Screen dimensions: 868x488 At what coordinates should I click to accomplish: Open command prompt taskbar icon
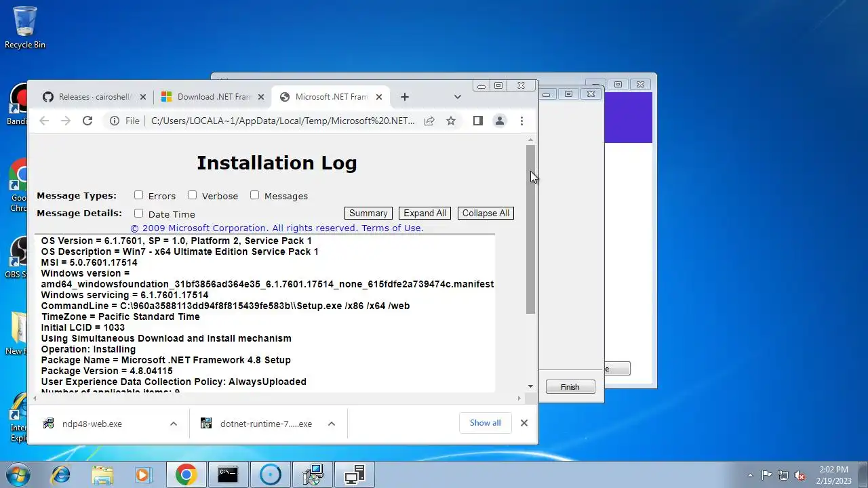(x=228, y=475)
